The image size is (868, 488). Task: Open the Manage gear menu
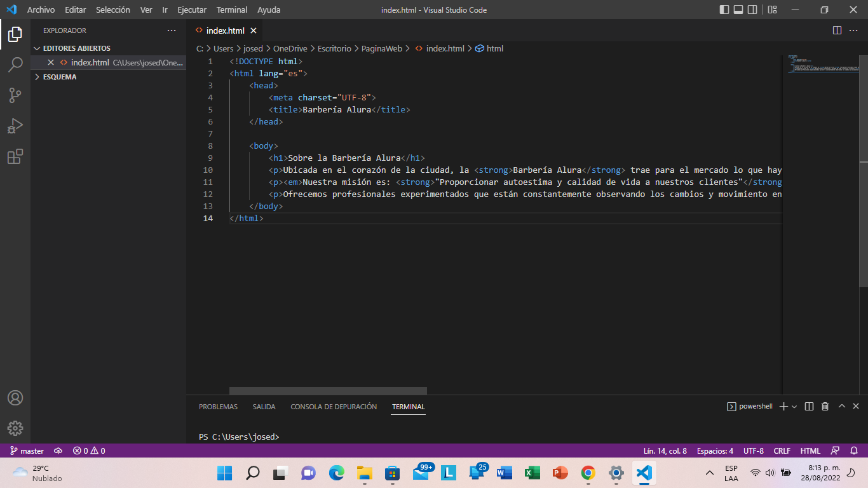pyautogui.click(x=15, y=428)
